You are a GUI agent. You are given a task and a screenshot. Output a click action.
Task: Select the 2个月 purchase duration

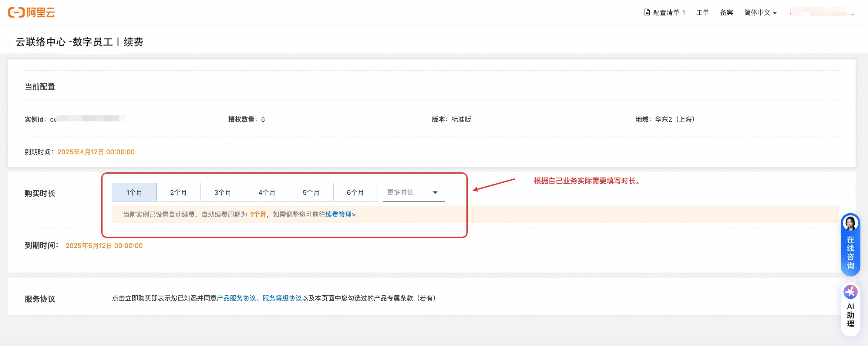pyautogui.click(x=178, y=192)
